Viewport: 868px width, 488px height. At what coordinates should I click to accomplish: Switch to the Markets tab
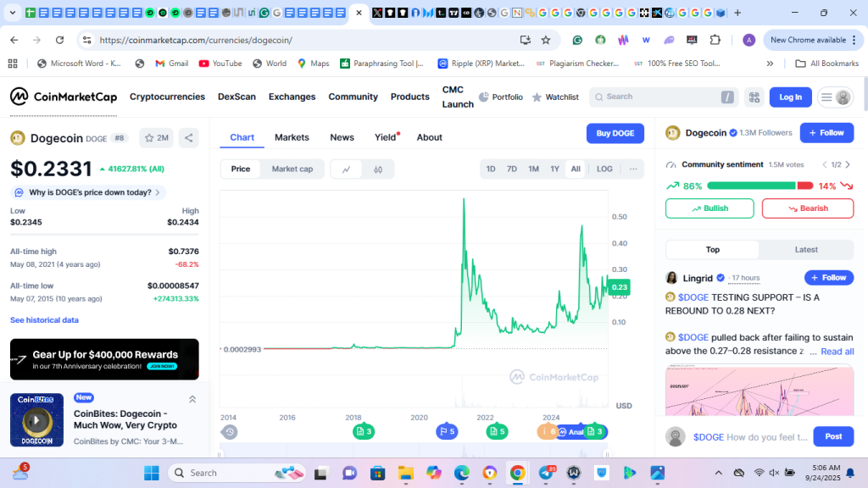292,137
